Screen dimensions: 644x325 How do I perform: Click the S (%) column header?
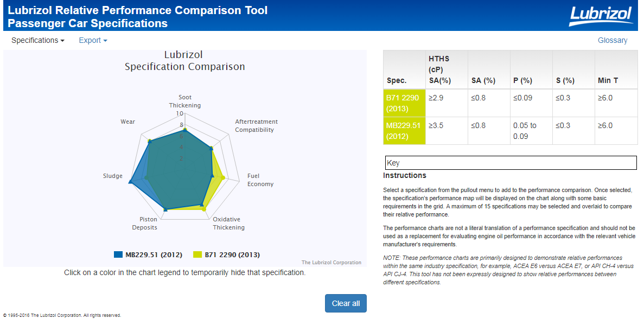click(573, 70)
